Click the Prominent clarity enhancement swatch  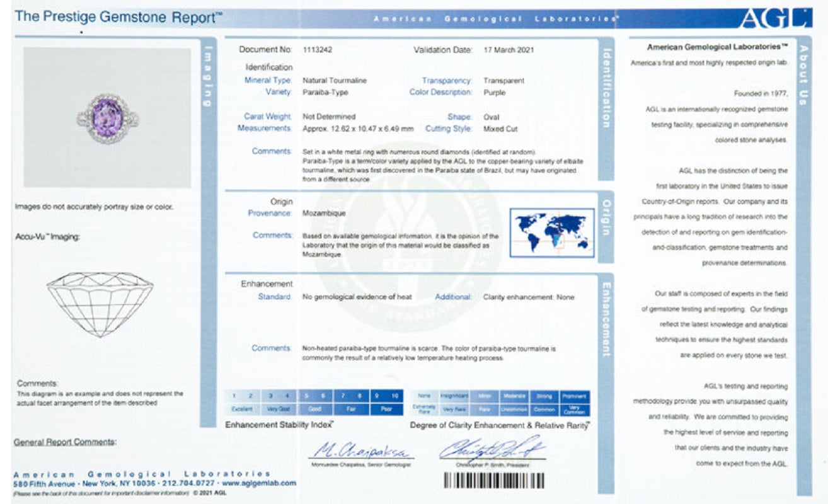(573, 396)
